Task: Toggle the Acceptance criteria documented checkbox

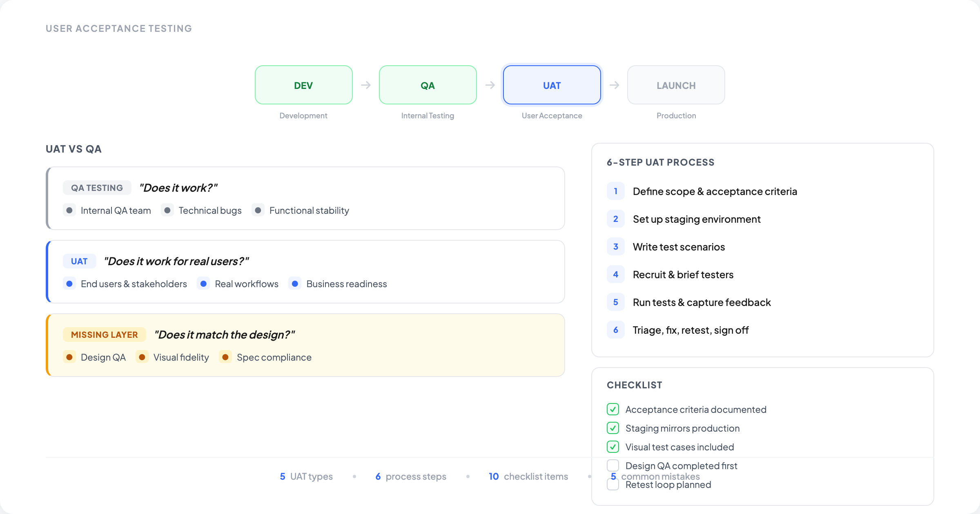Action: 613,409
